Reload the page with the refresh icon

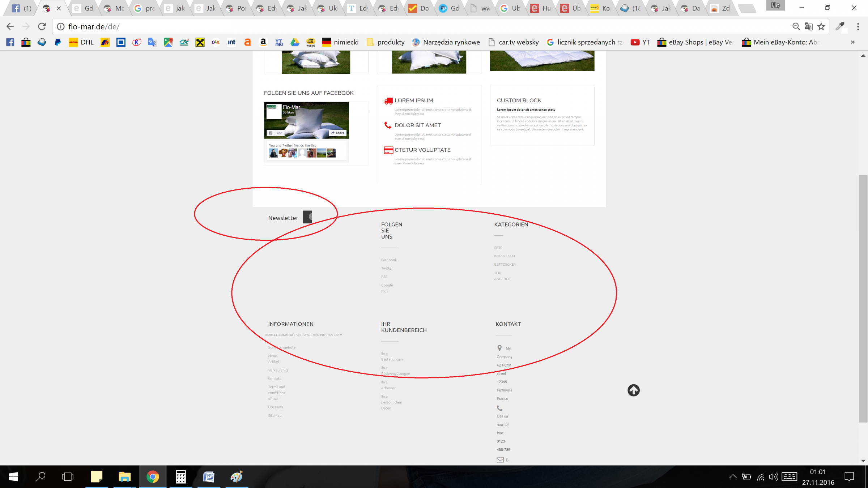pyautogui.click(x=42, y=26)
